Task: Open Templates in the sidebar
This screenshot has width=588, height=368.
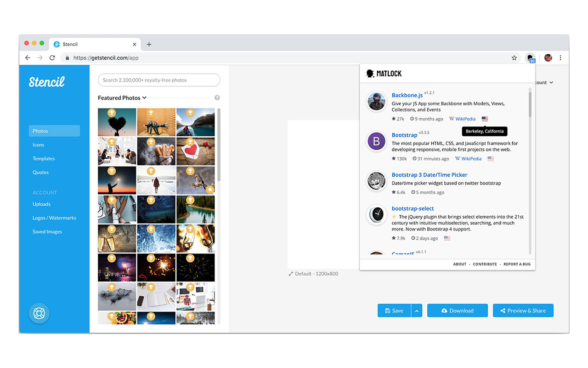Action: pos(44,159)
